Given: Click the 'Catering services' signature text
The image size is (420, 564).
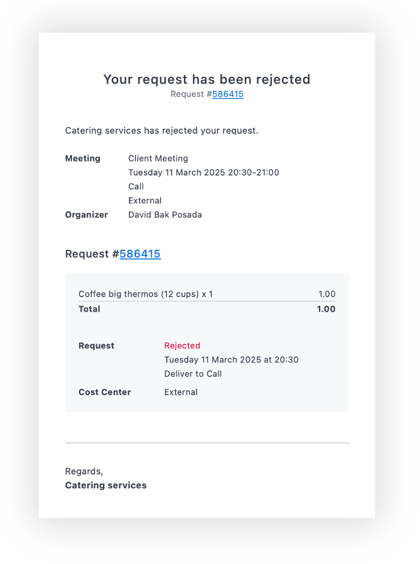Looking at the screenshot, I should [106, 486].
